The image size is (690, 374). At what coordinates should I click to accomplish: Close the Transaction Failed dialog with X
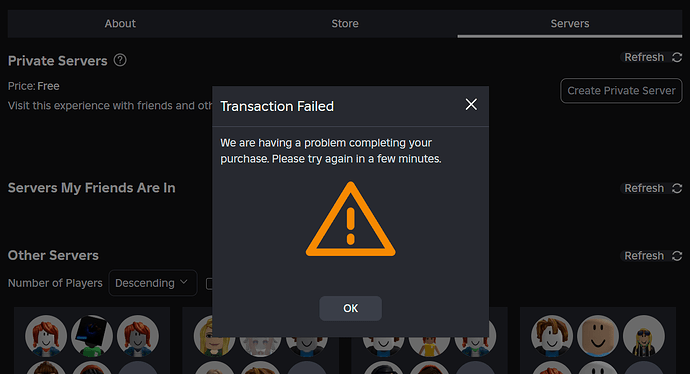point(471,105)
